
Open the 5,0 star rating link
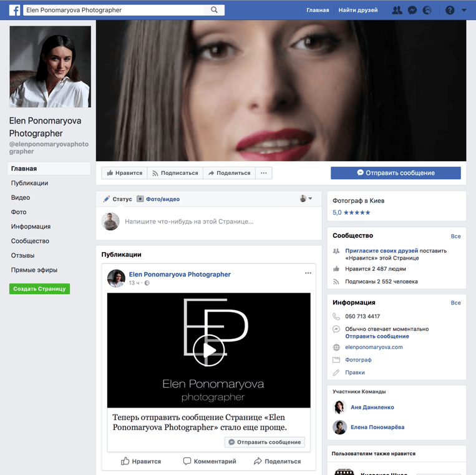point(351,213)
